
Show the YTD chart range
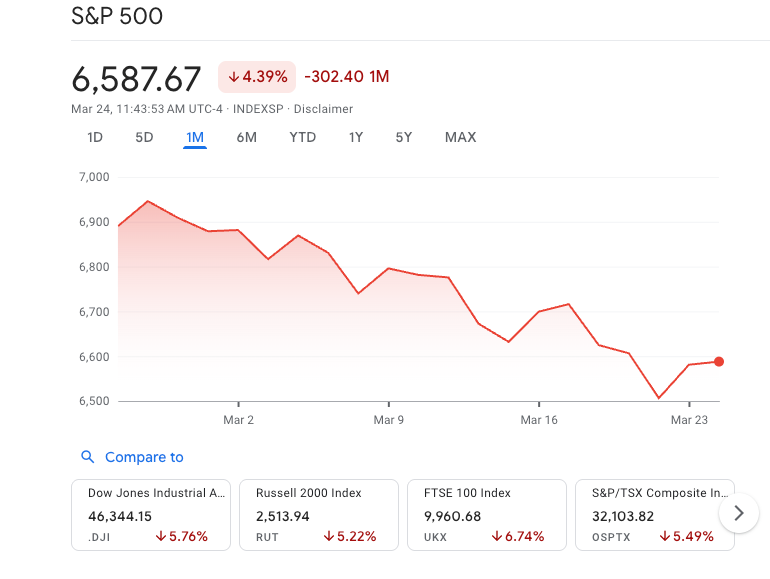302,137
